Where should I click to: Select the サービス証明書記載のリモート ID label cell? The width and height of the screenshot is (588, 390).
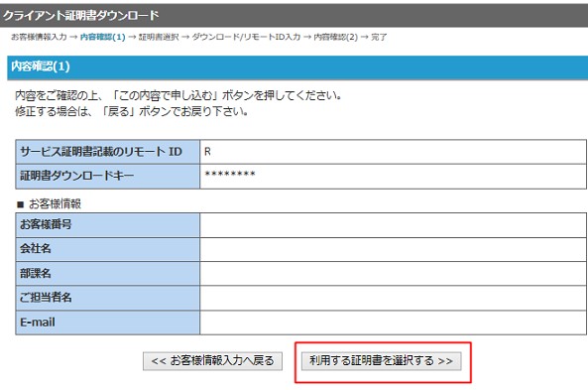click(108, 152)
